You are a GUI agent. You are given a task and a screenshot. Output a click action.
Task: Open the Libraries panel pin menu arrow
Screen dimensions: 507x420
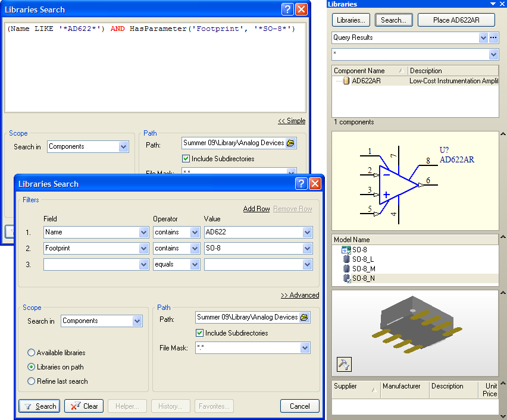pyautogui.click(x=492, y=4)
